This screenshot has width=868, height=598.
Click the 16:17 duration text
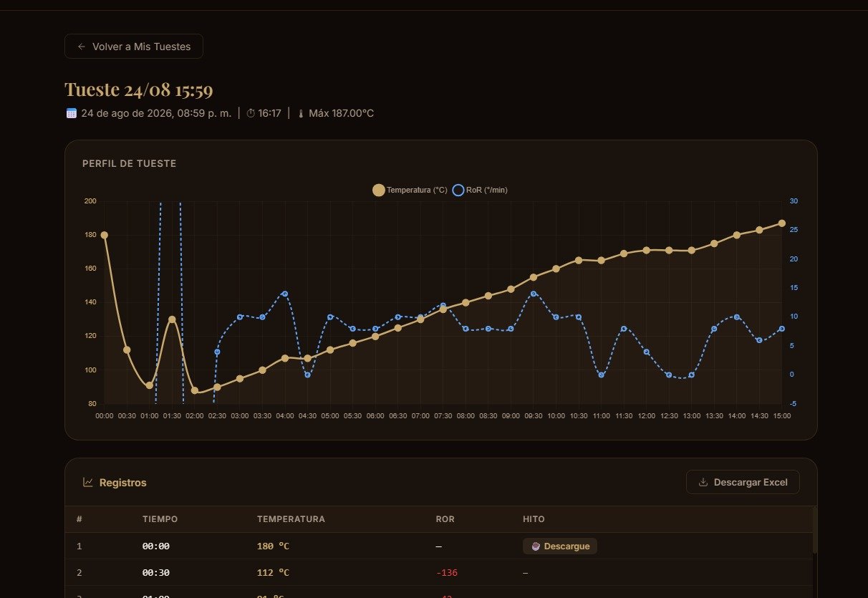coord(270,113)
